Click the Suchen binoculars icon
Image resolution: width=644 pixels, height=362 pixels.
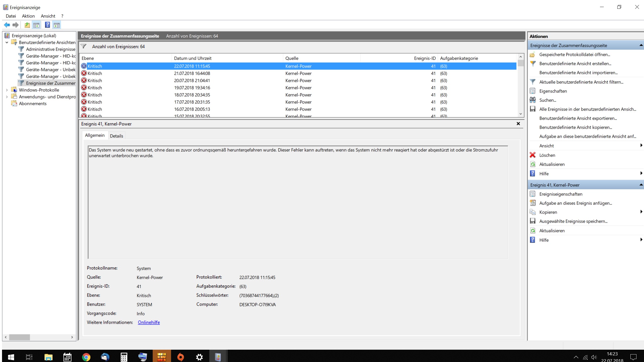click(x=533, y=100)
